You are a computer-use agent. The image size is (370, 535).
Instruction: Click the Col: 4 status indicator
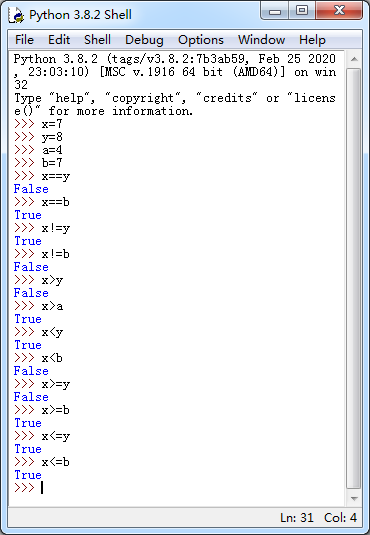(x=340, y=518)
